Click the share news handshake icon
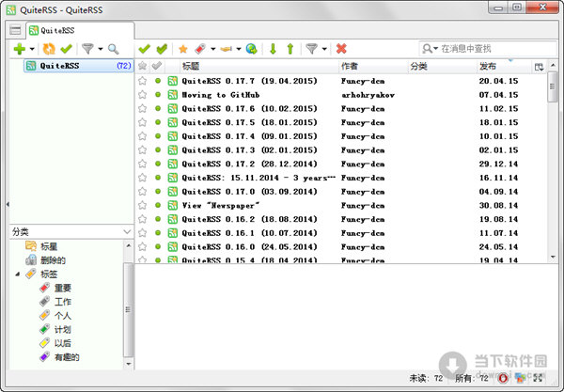The image size is (564, 392). (226, 49)
